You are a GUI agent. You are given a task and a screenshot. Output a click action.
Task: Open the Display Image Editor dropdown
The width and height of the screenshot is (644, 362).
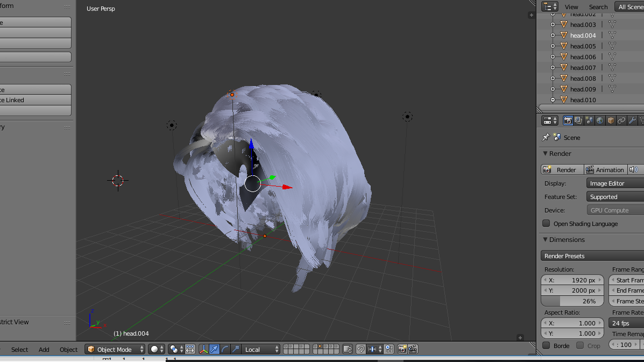pyautogui.click(x=615, y=183)
